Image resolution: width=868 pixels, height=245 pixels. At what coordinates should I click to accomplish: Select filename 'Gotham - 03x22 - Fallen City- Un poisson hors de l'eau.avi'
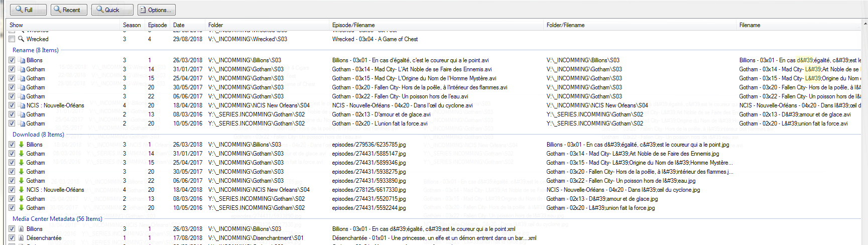tap(400, 96)
